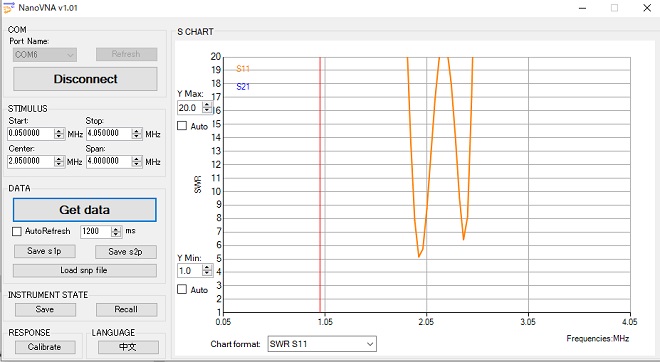Screen dimensions: 660x362
Task: Enable Auto checkbox under Y Min
Action: pos(182,289)
